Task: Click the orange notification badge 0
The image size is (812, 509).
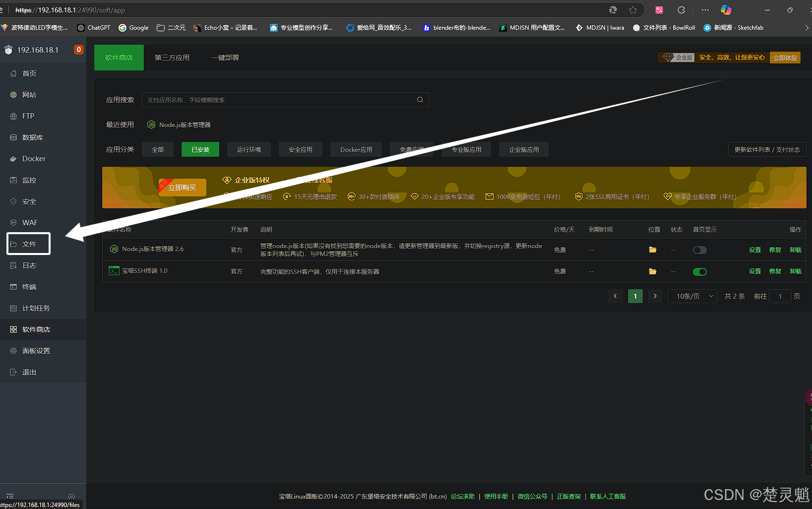Action: coord(78,50)
